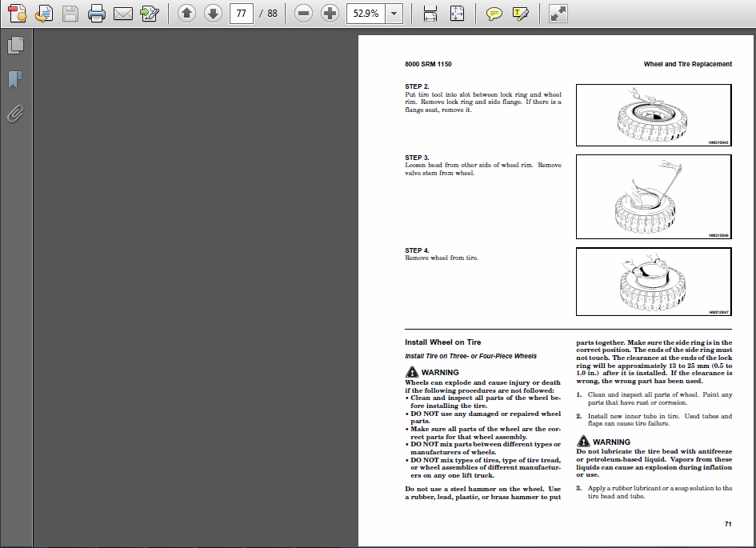Click the page number 71 footer
756x548 pixels.
pos(728,524)
